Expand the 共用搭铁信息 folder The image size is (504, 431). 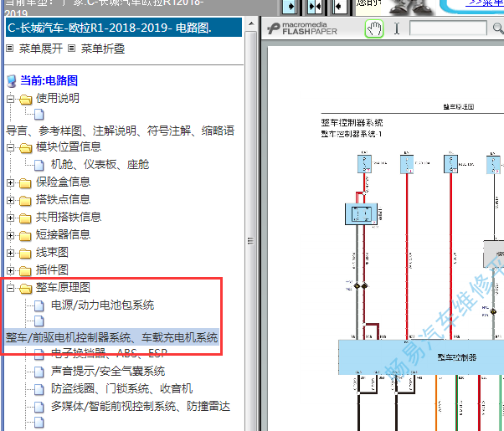(x=10, y=218)
